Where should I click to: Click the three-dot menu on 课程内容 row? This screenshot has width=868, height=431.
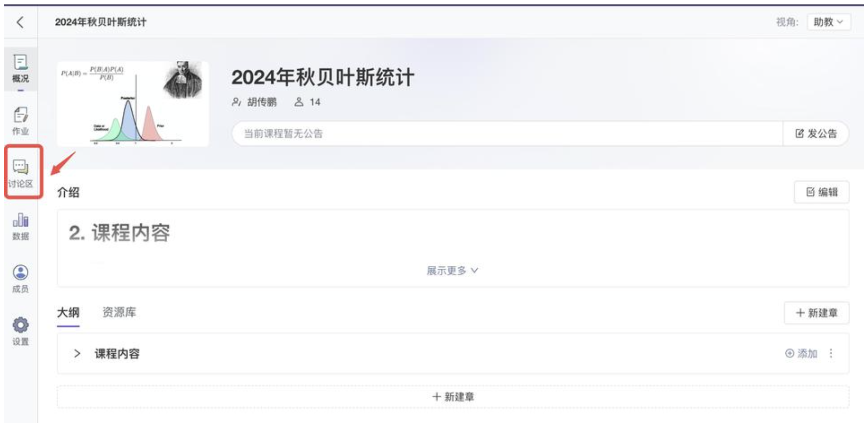click(831, 353)
